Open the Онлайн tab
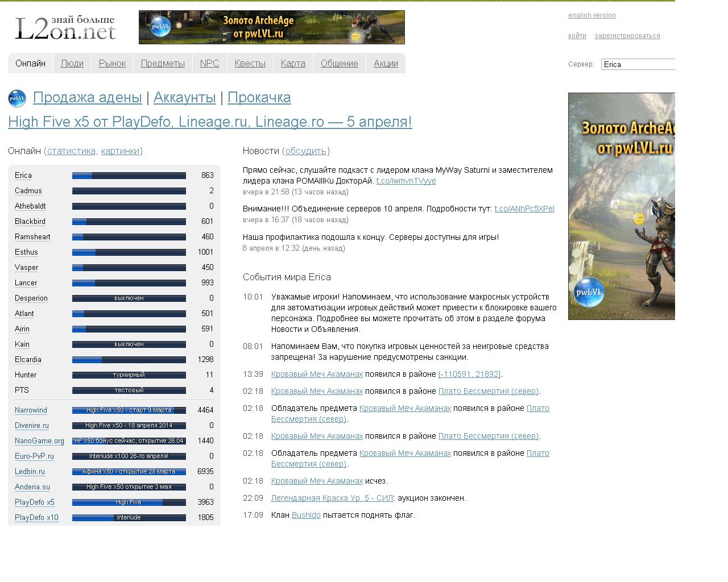Screen dimensions: 728x582 click(30, 64)
